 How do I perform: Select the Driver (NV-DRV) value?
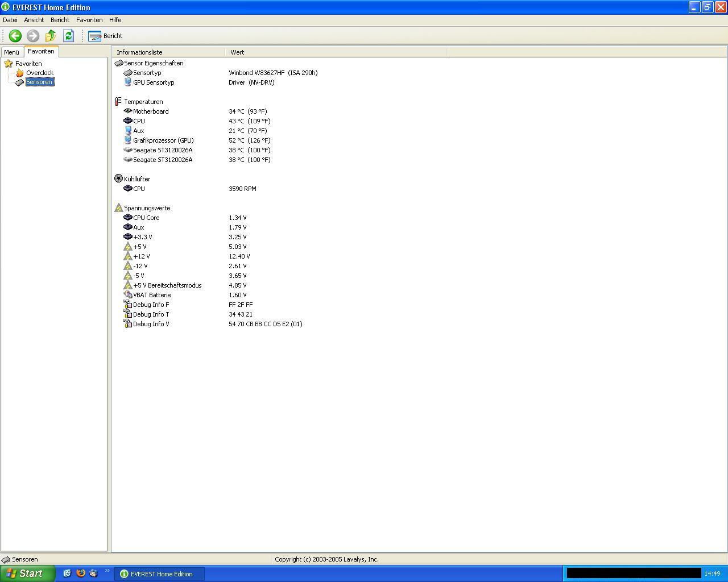pyautogui.click(x=251, y=82)
